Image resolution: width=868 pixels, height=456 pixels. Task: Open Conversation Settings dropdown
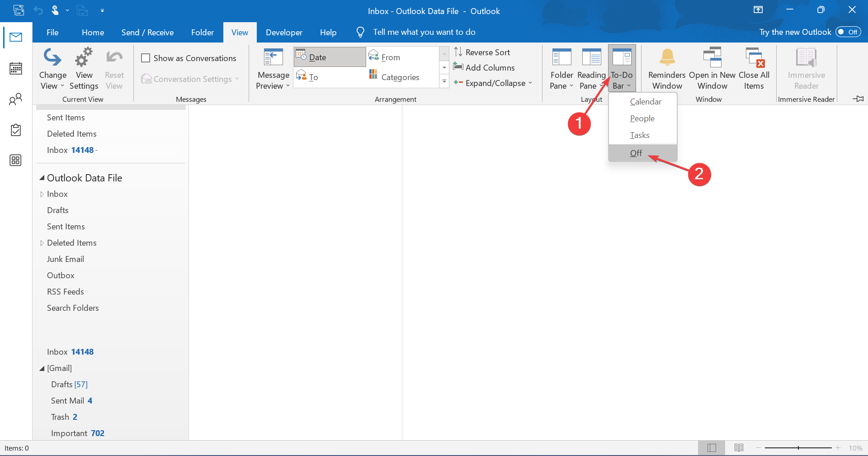click(x=190, y=79)
